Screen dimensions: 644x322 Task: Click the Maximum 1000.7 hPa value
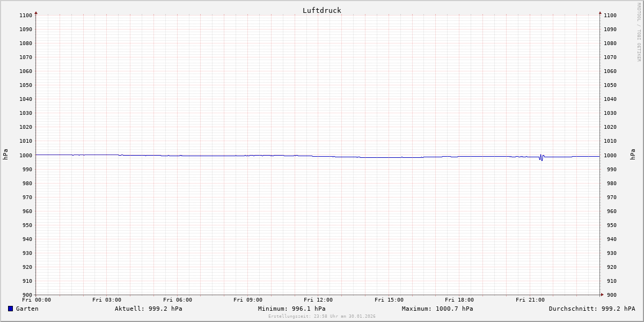click(437, 309)
